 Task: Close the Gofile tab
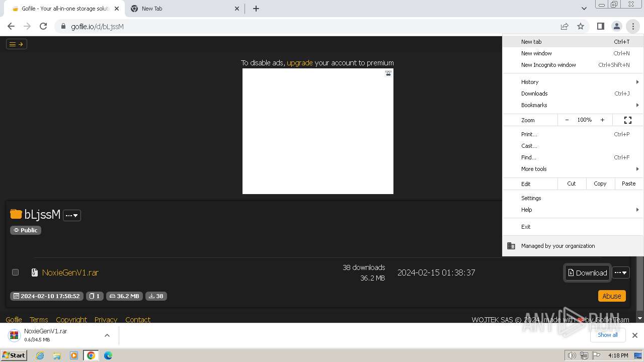116,9
